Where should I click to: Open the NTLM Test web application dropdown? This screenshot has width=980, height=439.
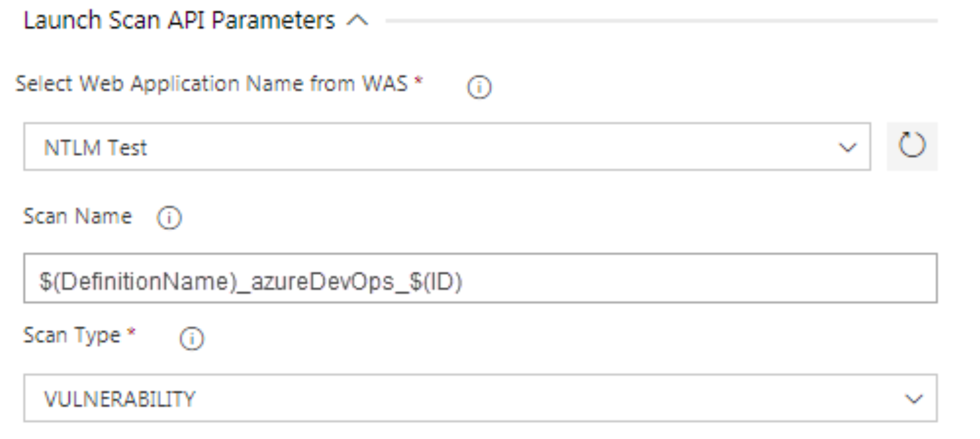click(447, 147)
